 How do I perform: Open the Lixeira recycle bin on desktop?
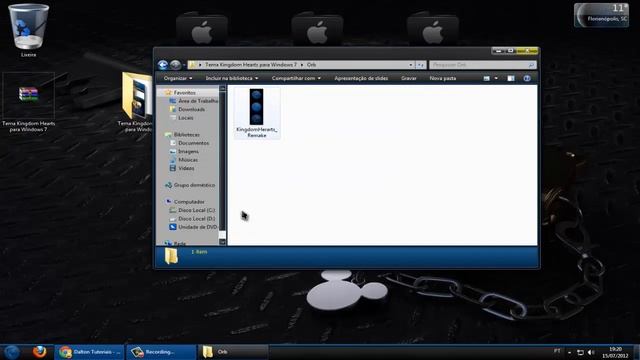tap(29, 31)
